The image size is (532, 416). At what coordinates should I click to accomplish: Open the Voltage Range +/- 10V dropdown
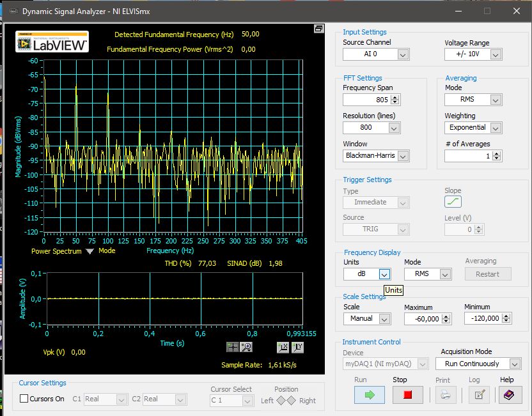496,54
